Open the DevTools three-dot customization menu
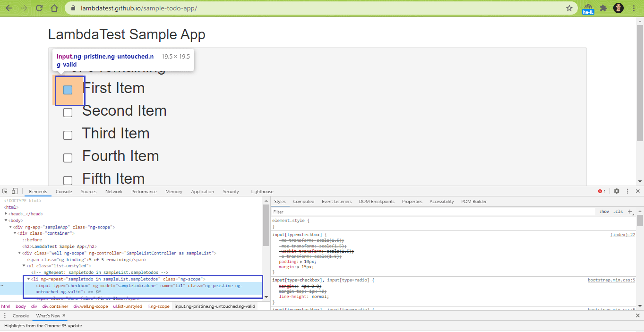This screenshot has height=332, width=644. point(627,191)
